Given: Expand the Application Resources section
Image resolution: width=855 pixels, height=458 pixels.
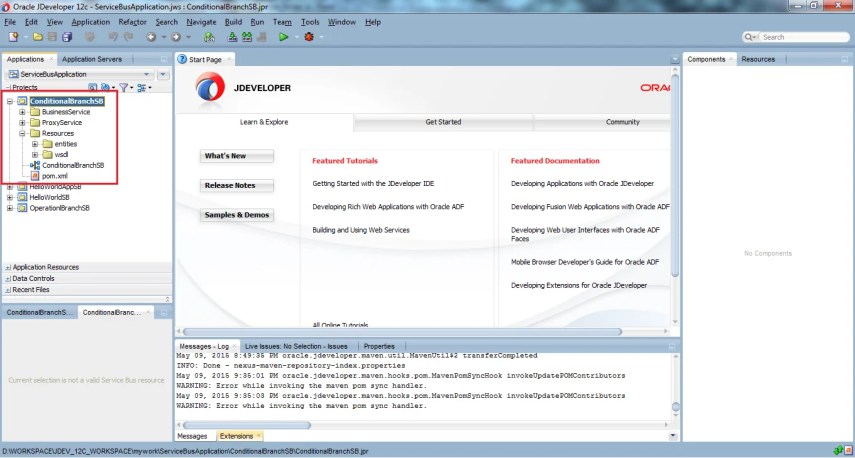Looking at the screenshot, I should (x=8, y=267).
